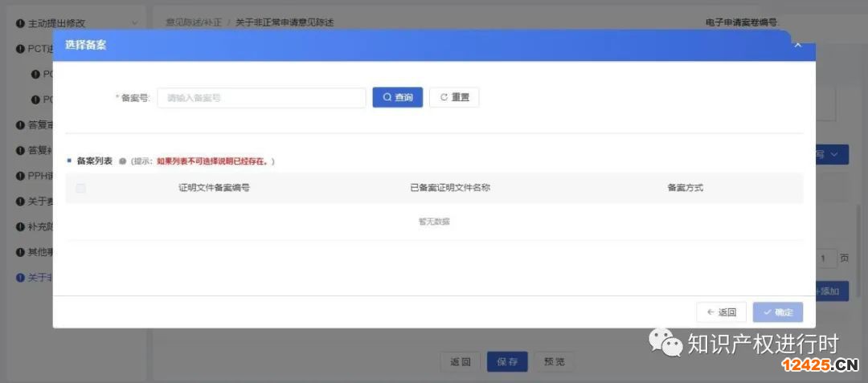Click the 添加 add button on the right
Viewport: 868px width, 383px height.
tap(832, 291)
